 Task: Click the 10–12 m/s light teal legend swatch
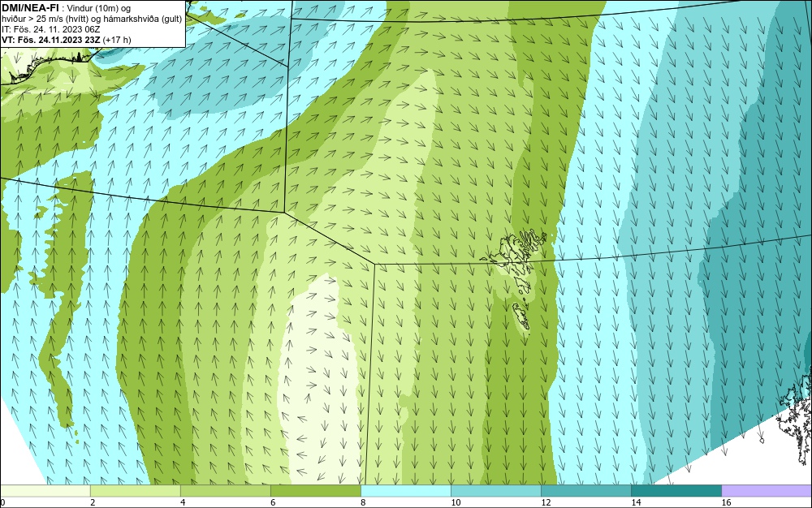(495, 490)
